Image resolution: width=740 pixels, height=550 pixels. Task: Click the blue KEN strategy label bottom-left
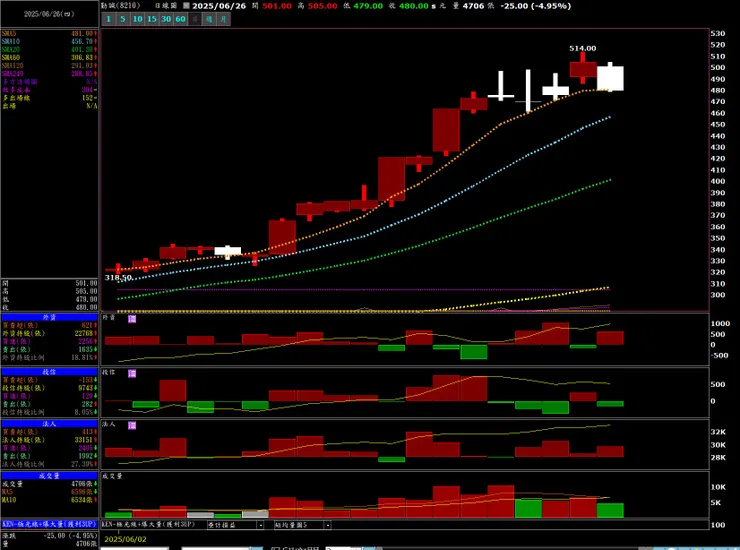(50, 524)
